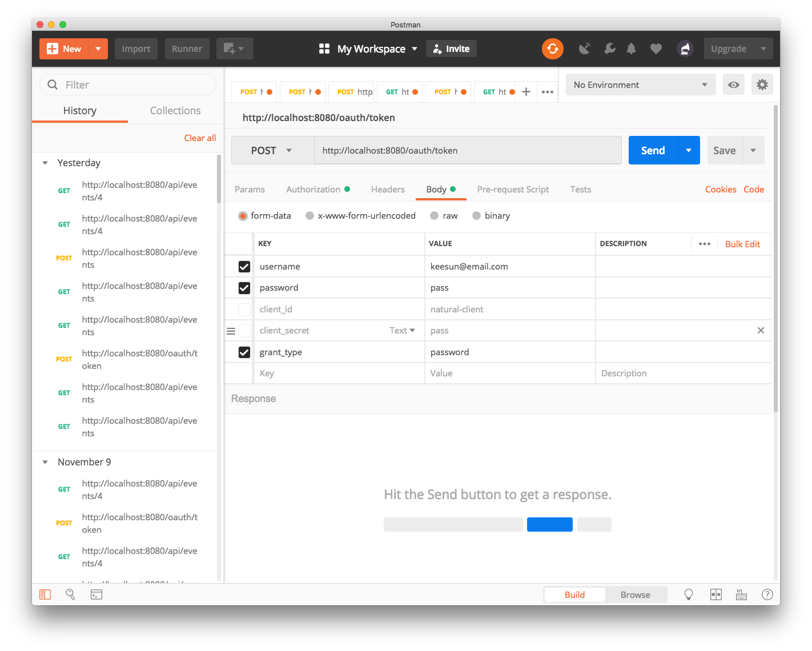812x651 pixels.
Task: Enable the client_id row checkbox
Action: [x=244, y=310]
